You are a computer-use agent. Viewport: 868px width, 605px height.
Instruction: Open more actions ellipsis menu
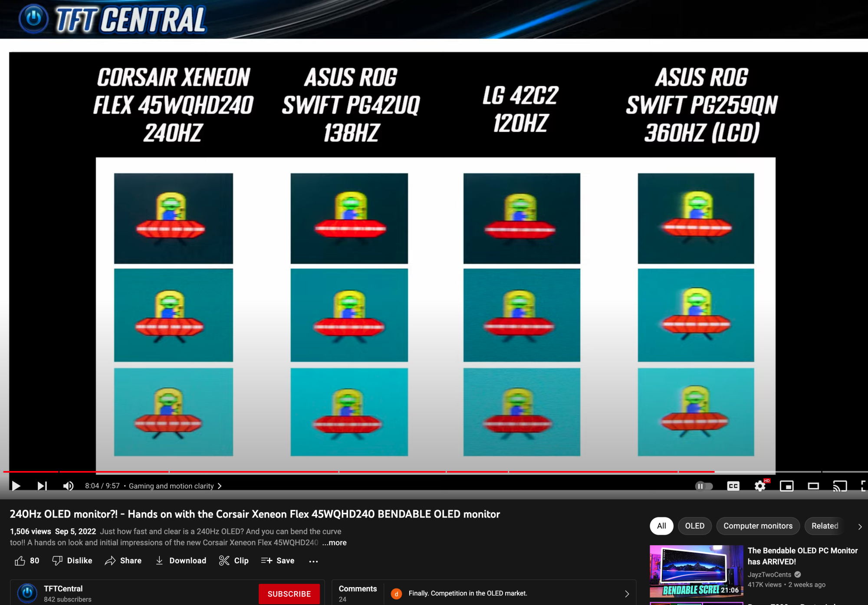[313, 561]
